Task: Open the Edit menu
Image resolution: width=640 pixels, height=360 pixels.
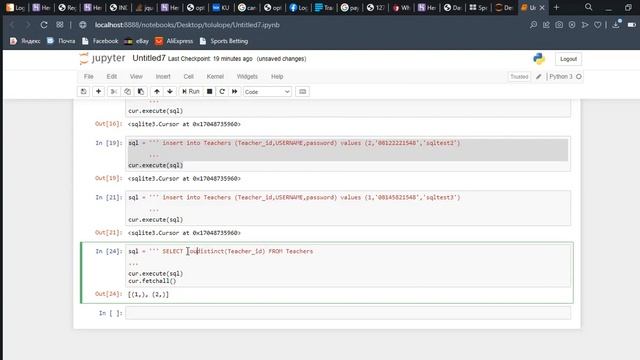Action: tap(111, 76)
